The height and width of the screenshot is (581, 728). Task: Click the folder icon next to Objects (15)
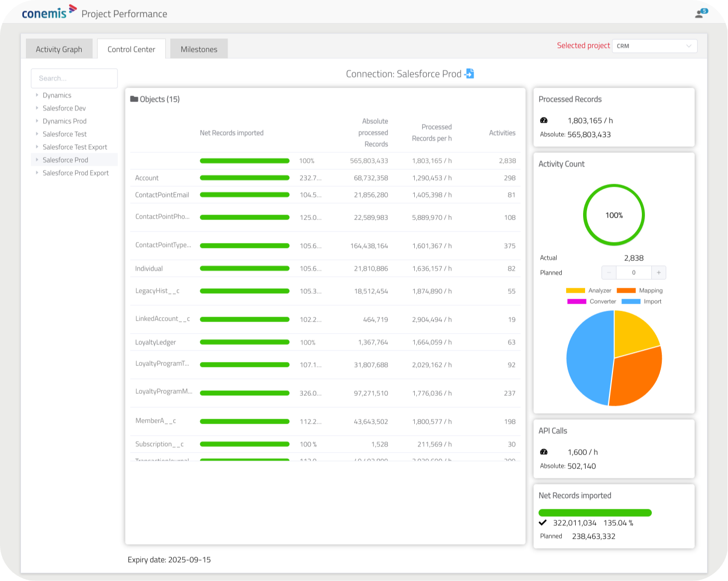pyautogui.click(x=134, y=99)
